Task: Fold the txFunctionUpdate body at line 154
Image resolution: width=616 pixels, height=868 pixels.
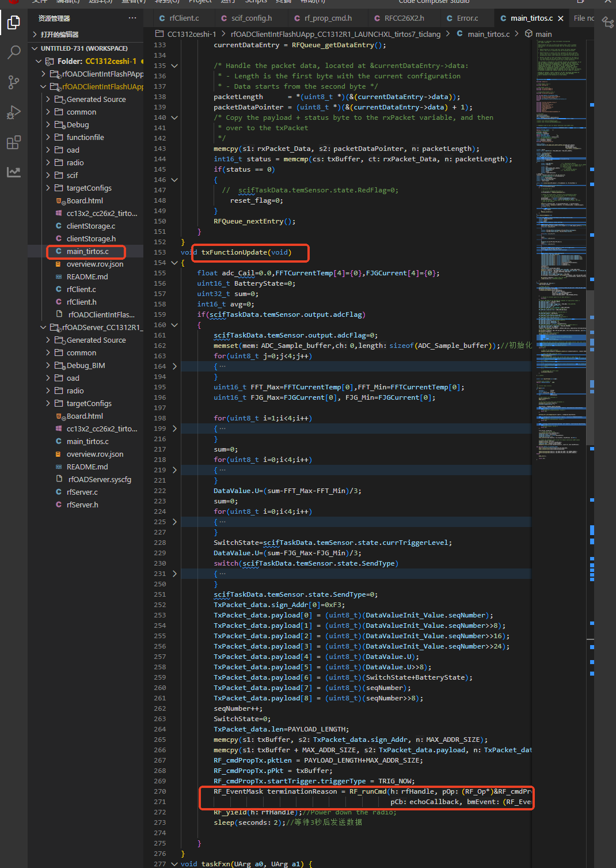Action: 174,263
